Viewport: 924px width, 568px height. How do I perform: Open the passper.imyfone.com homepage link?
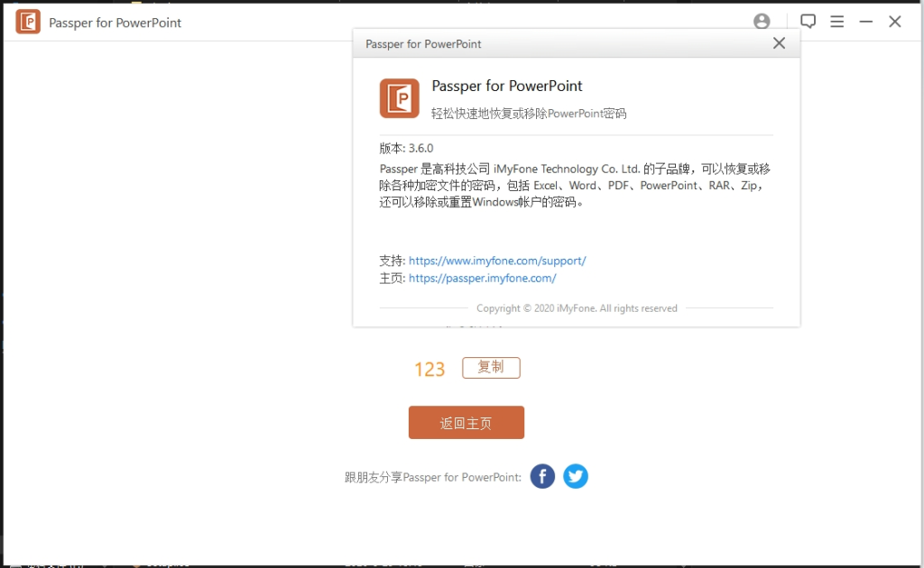pos(483,278)
